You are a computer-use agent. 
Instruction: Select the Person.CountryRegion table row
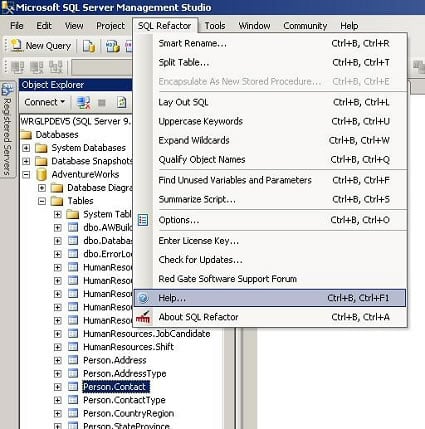click(x=129, y=413)
